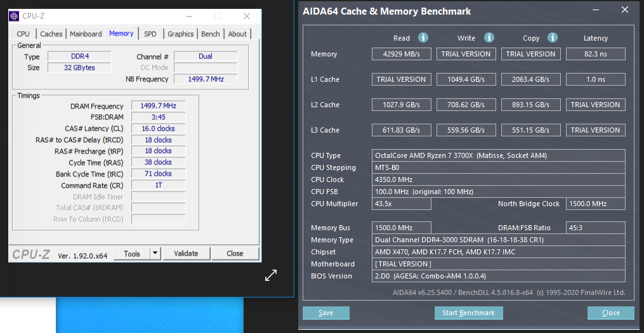Click the L3 Cache Copy 551.15 GB/s field
This screenshot has height=333, width=644.
pos(530,130)
